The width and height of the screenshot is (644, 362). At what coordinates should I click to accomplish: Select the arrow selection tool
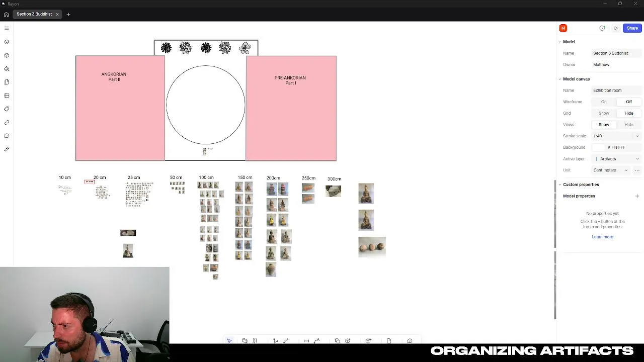pyautogui.click(x=229, y=341)
